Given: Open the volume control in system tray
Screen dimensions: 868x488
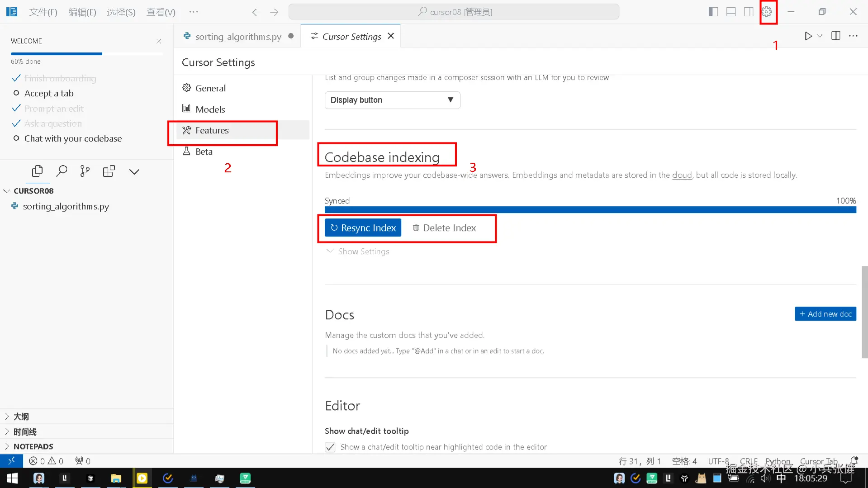Looking at the screenshot, I should pos(765,479).
